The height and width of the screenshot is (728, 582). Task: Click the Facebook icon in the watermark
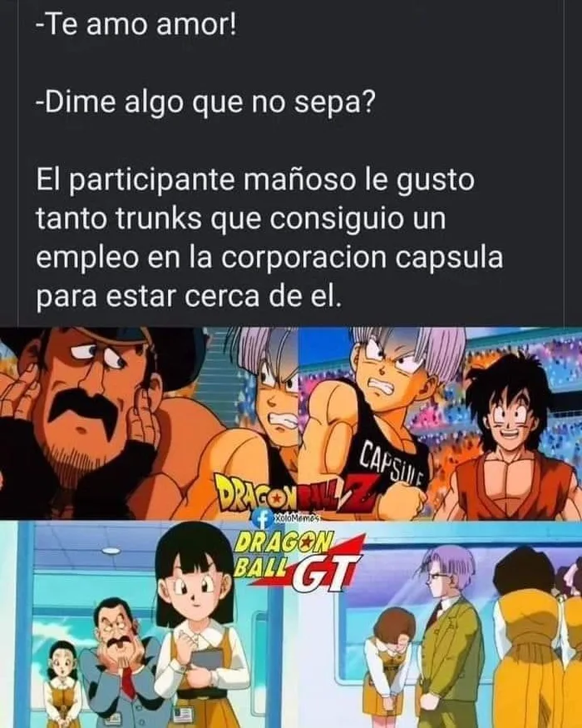tap(264, 519)
